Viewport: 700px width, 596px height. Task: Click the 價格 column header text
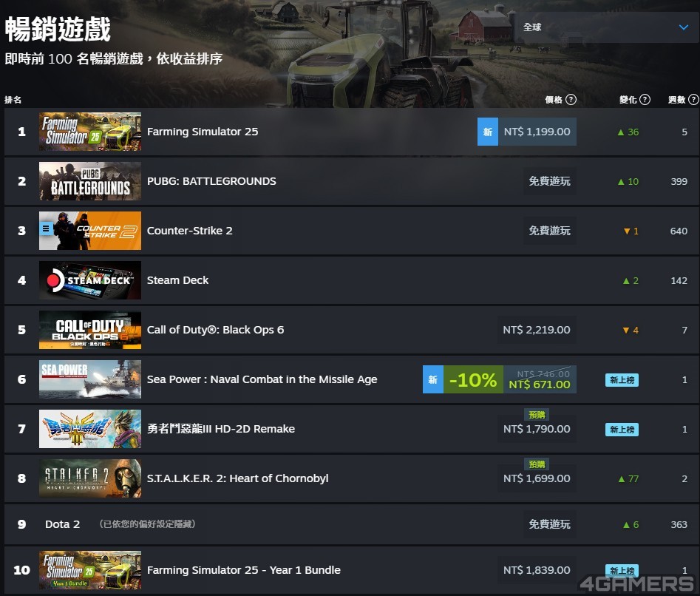point(554,100)
